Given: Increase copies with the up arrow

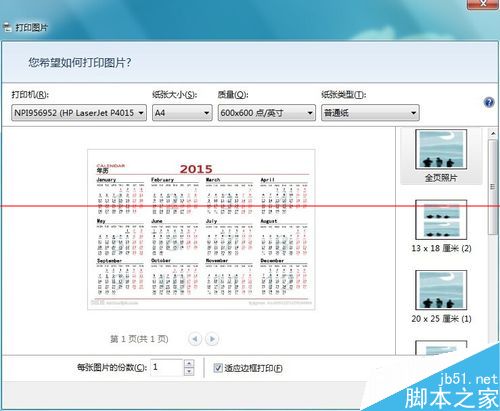Looking at the screenshot, I should (189, 363).
